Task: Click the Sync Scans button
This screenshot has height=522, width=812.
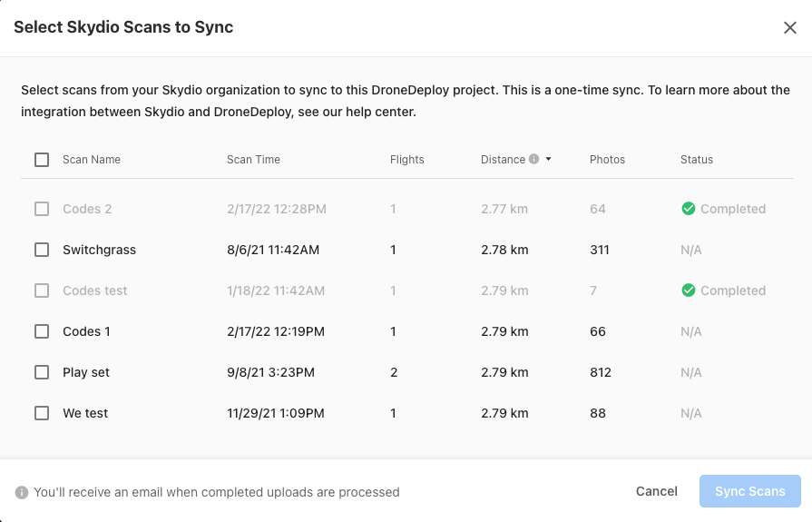Action: (749, 491)
